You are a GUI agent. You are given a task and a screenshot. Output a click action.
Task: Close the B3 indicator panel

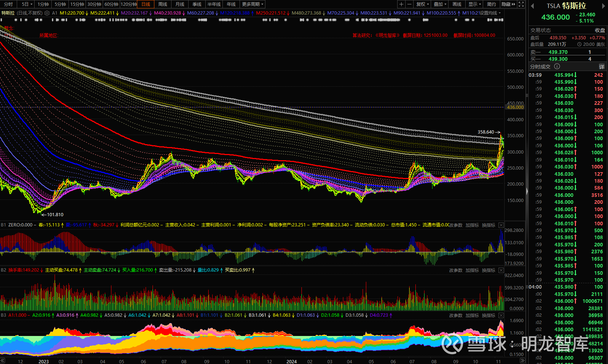pos(501,315)
